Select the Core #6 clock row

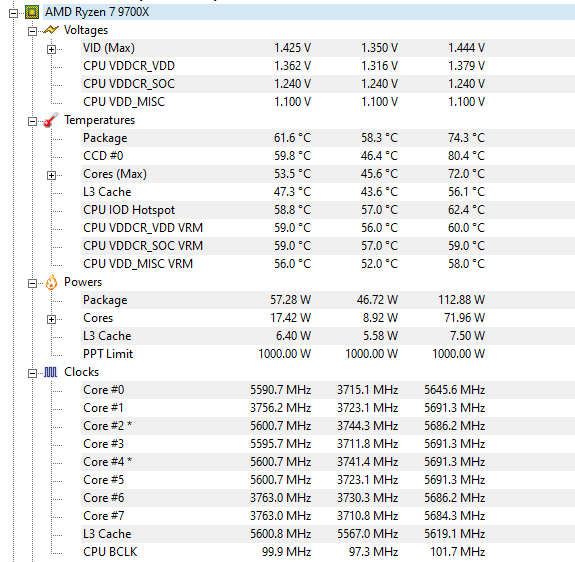pyautogui.click(x=328, y=497)
